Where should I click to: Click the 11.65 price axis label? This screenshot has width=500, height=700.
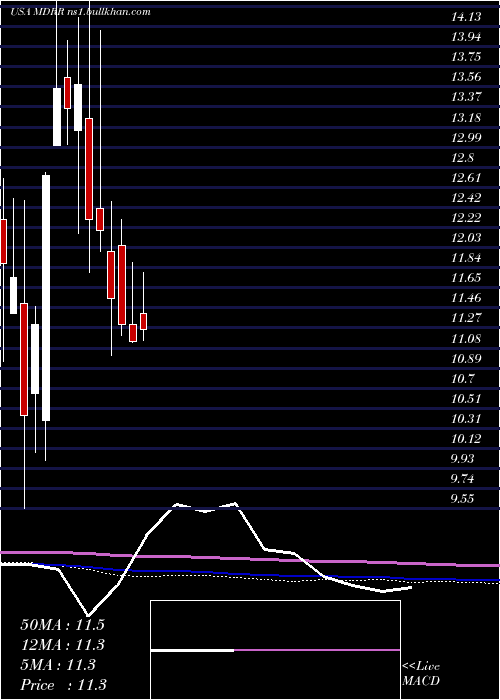tap(466, 278)
